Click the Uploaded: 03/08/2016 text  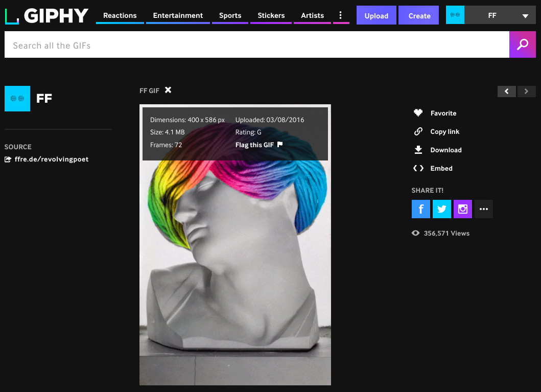[x=270, y=120]
